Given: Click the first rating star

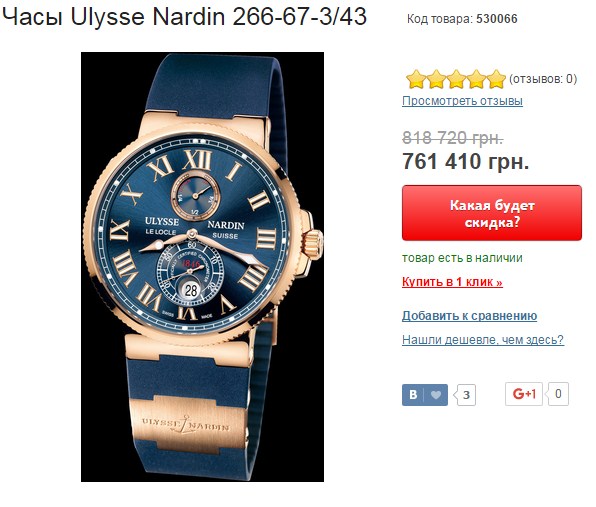Looking at the screenshot, I should click(x=415, y=79).
